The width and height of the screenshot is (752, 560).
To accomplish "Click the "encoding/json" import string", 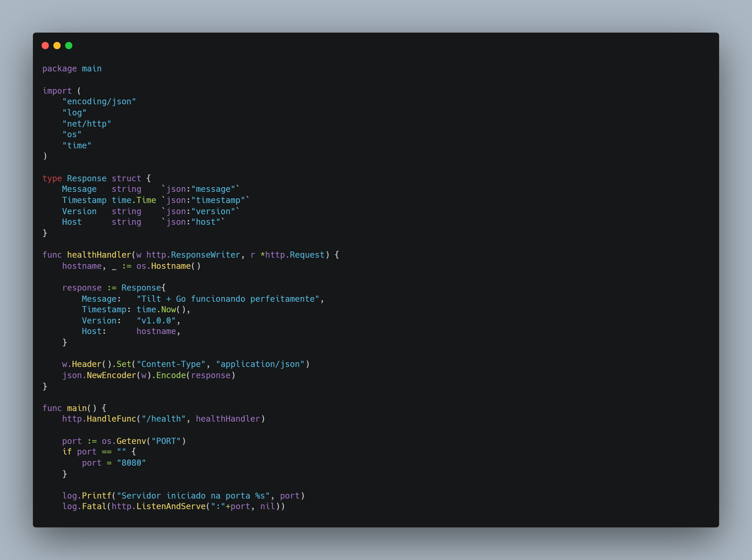I will (x=99, y=102).
